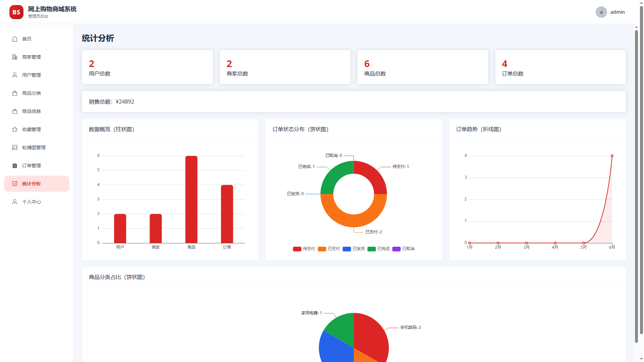Toggle 已发货 legend swatch off
The image size is (644, 362).
click(x=347, y=249)
